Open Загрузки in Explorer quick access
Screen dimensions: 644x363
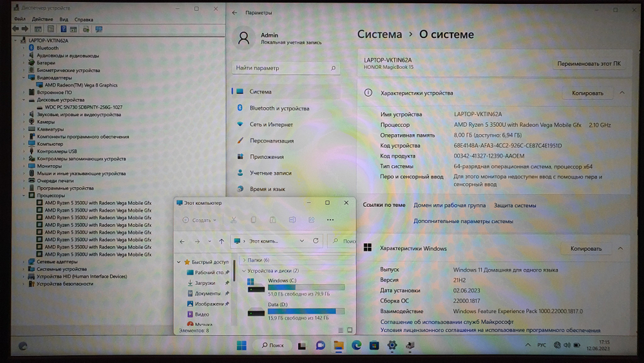[x=205, y=283]
